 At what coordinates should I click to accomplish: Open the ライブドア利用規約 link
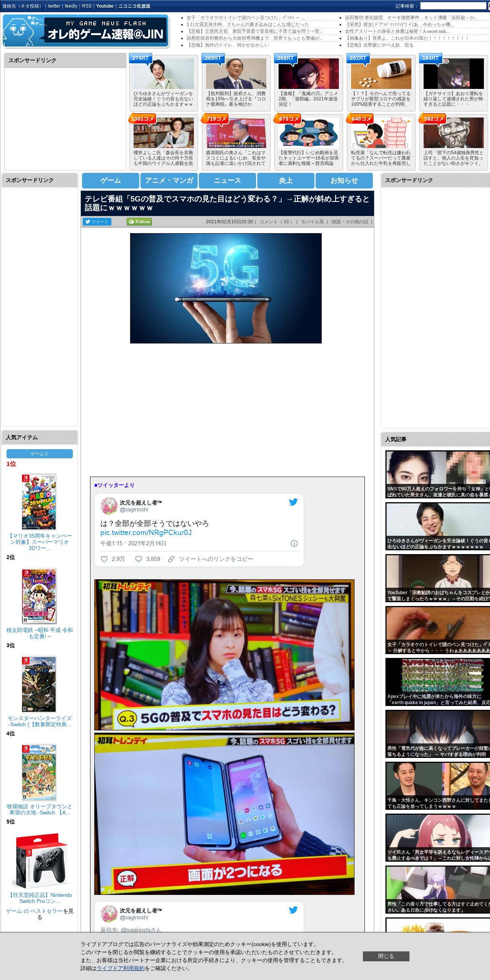pos(121,968)
